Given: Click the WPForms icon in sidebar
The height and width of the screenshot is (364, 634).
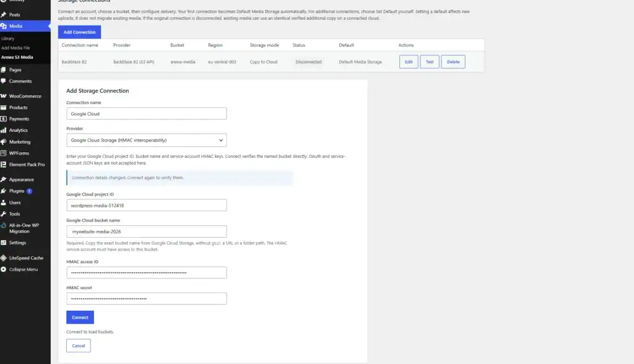Looking at the screenshot, I should (4, 153).
